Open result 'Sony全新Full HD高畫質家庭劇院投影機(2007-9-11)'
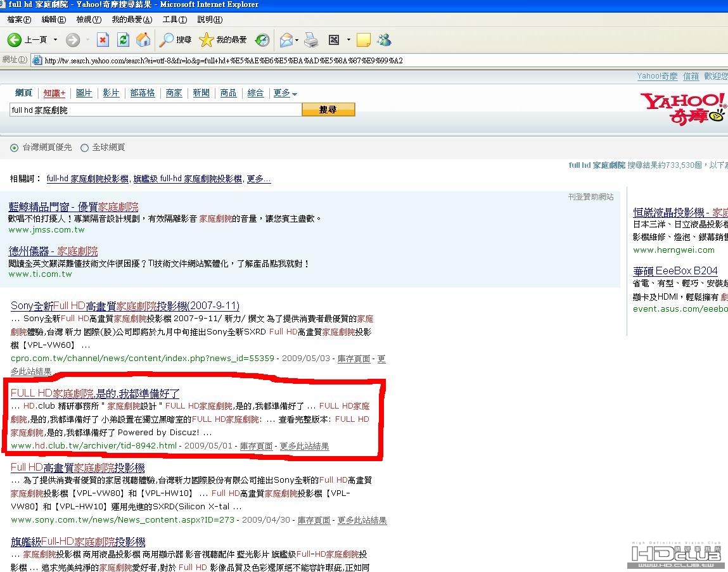 coord(125,305)
